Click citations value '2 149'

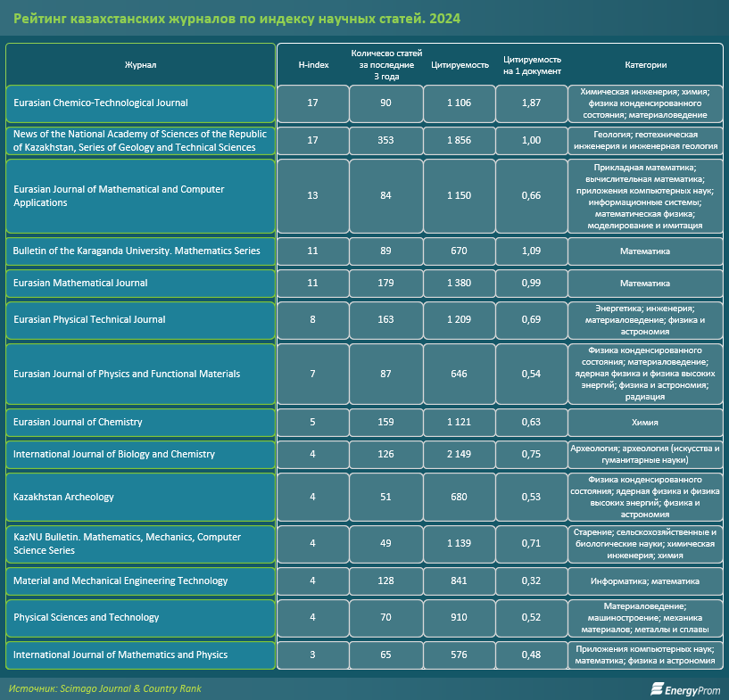[x=460, y=454]
